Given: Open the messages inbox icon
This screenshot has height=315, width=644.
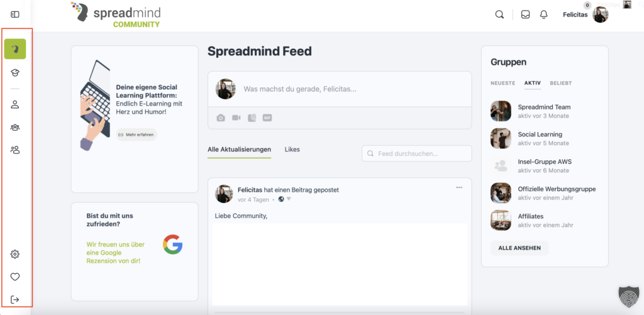Looking at the screenshot, I should [526, 14].
